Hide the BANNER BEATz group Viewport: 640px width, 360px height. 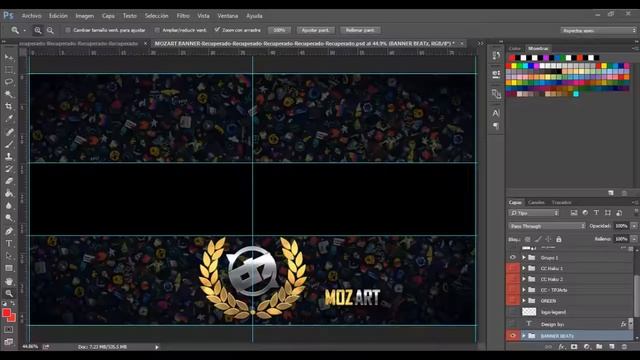click(513, 336)
